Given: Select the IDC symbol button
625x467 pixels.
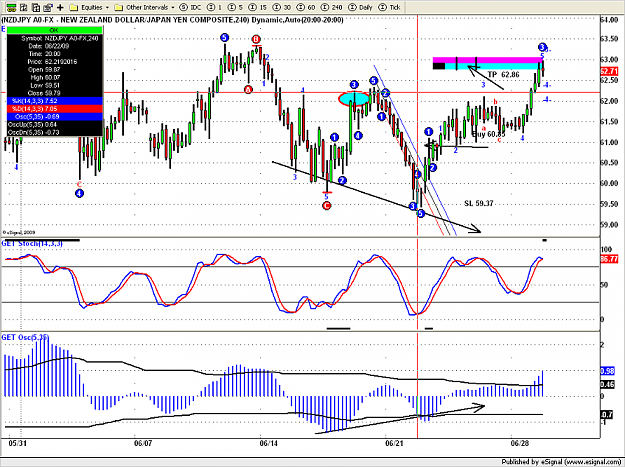Looking at the screenshot, I should click(x=191, y=7).
